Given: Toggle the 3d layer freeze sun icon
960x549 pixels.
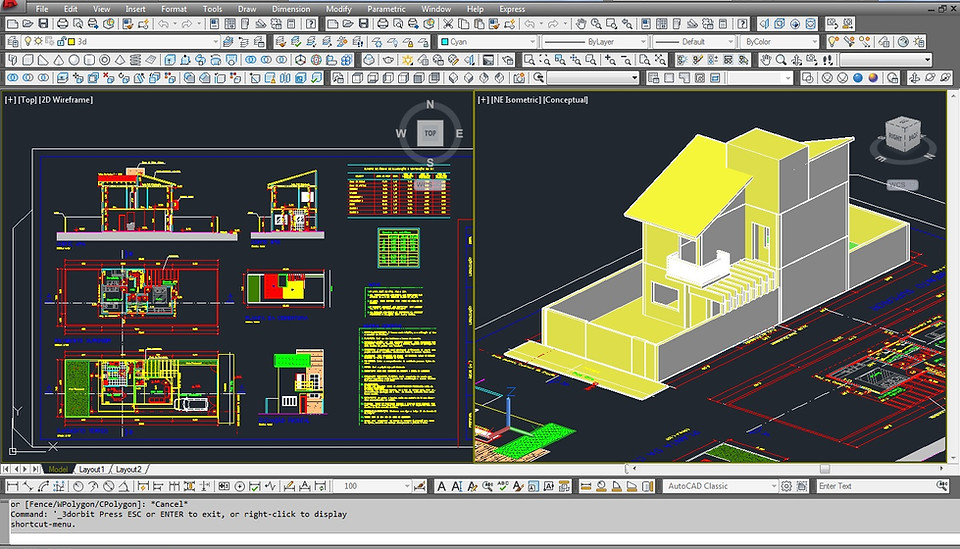Looking at the screenshot, I should [x=39, y=41].
